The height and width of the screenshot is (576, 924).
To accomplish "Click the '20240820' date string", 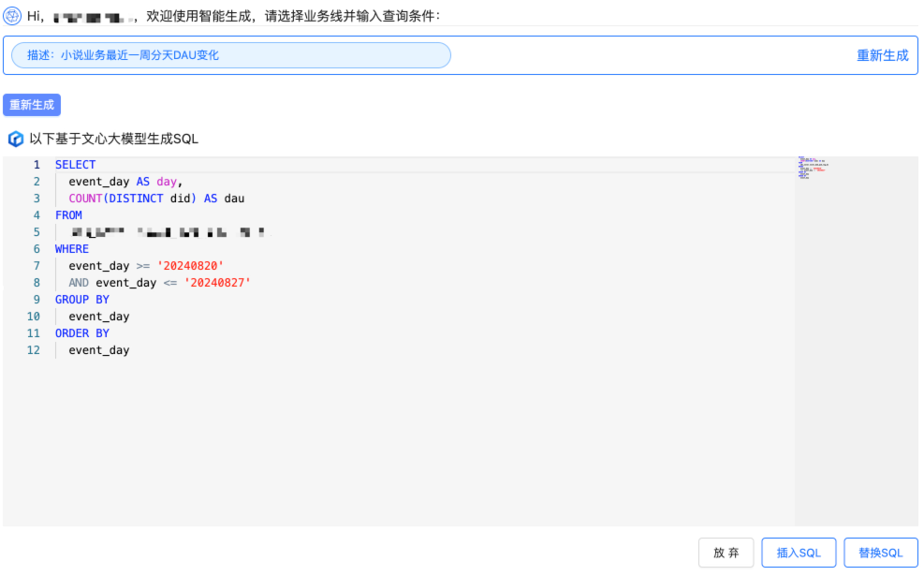I will (x=190, y=266).
